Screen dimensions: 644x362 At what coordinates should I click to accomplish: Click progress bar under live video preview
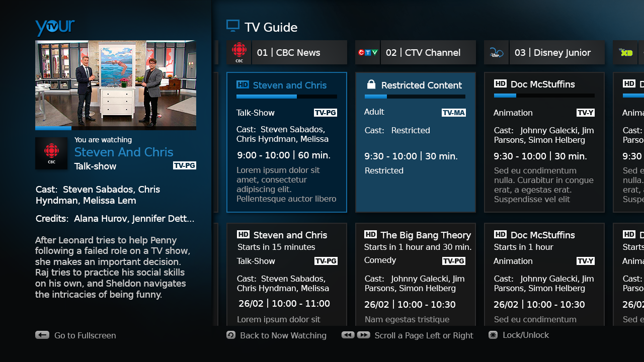click(x=116, y=128)
